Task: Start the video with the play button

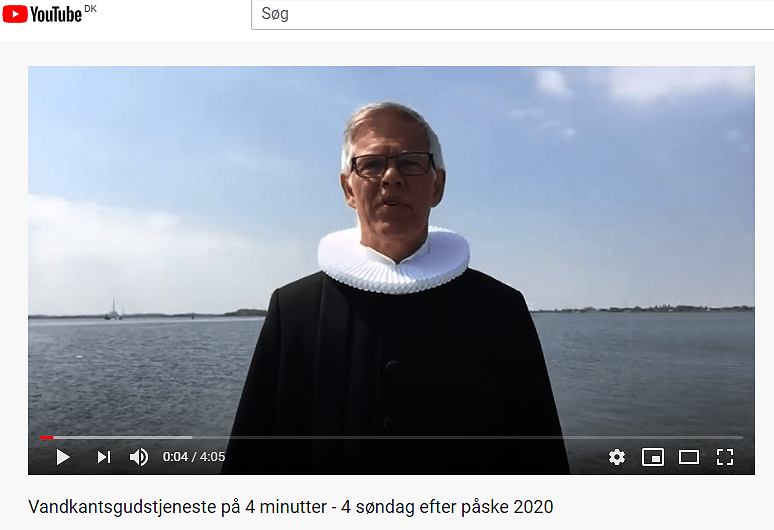Action: click(63, 457)
